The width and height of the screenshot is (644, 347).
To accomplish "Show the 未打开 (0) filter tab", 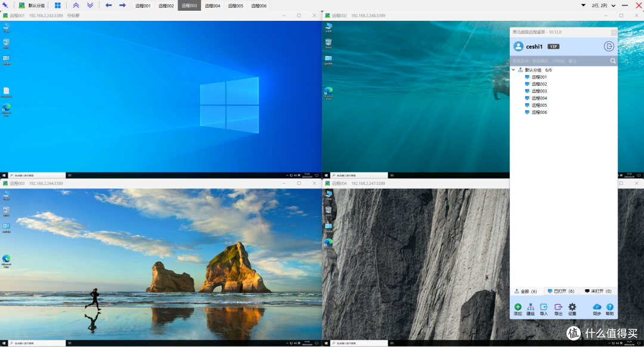I will [x=598, y=291].
